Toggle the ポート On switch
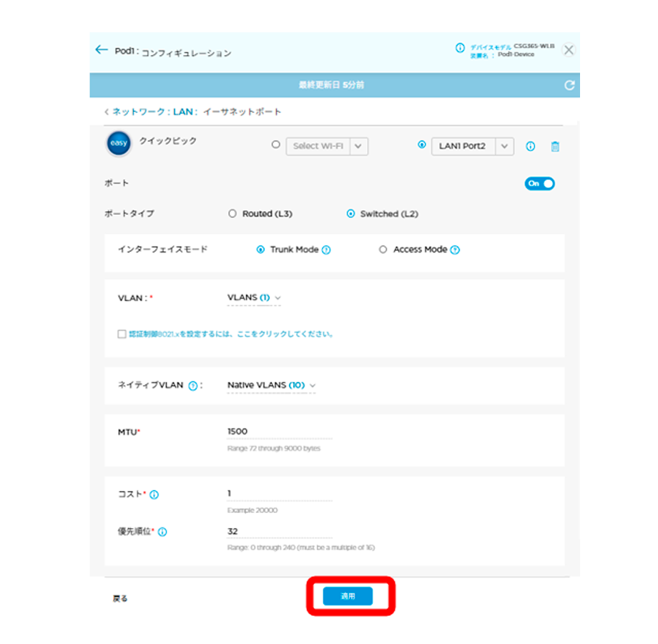Viewport: 658px width, 644px height. 540,184
